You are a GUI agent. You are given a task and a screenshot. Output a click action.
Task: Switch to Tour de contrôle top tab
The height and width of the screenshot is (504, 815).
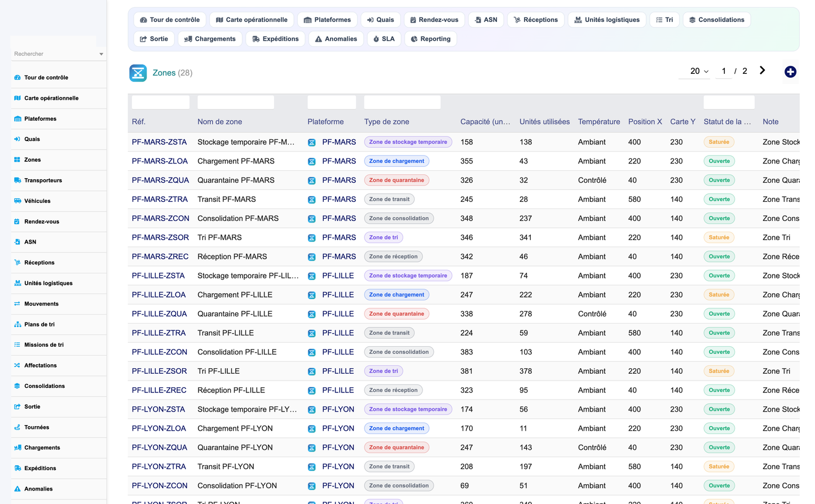point(170,20)
